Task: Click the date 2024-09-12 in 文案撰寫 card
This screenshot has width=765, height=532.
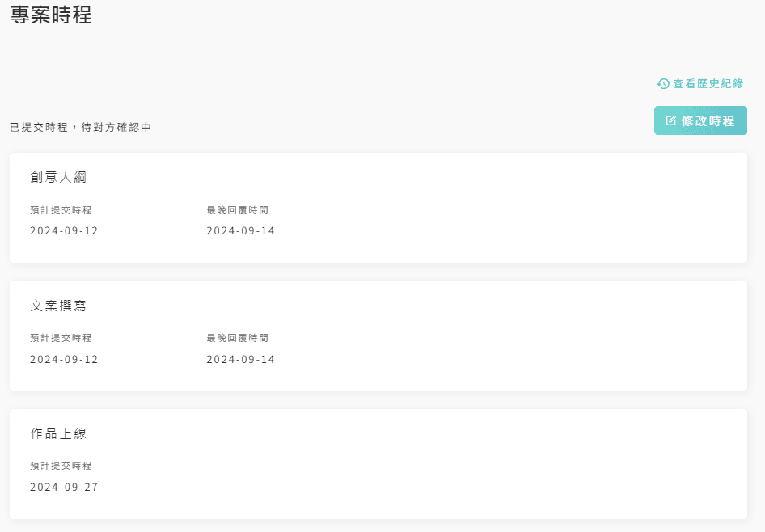Action: [x=64, y=359]
